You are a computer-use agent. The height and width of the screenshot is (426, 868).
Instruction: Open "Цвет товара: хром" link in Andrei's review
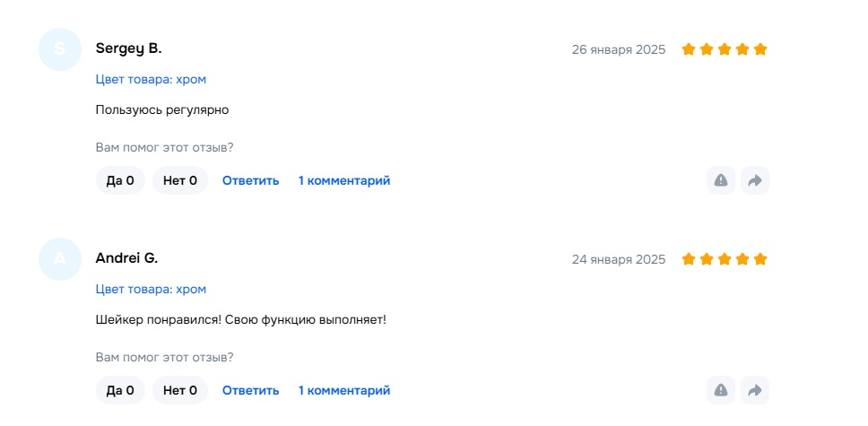[x=151, y=289]
